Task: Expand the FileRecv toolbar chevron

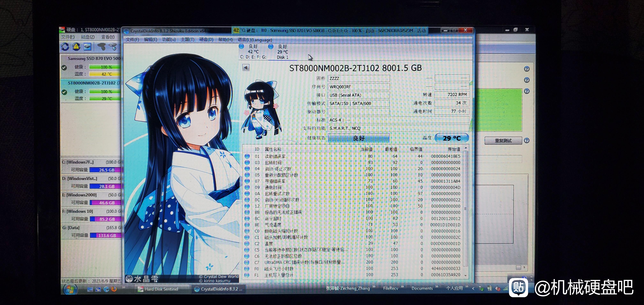Action: 402,286
